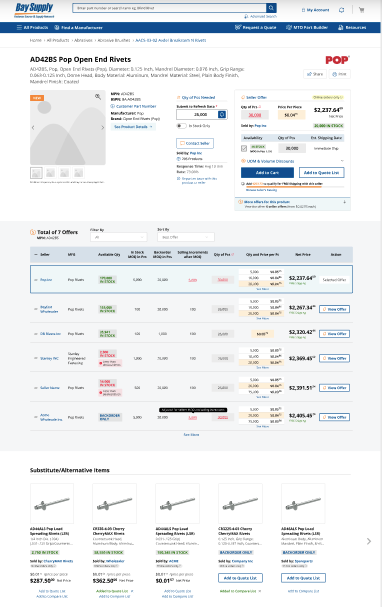The width and height of the screenshot is (382, 607).
Task: Go to the Abrasive Brushes breadcrumb
Action: [x=114, y=40]
